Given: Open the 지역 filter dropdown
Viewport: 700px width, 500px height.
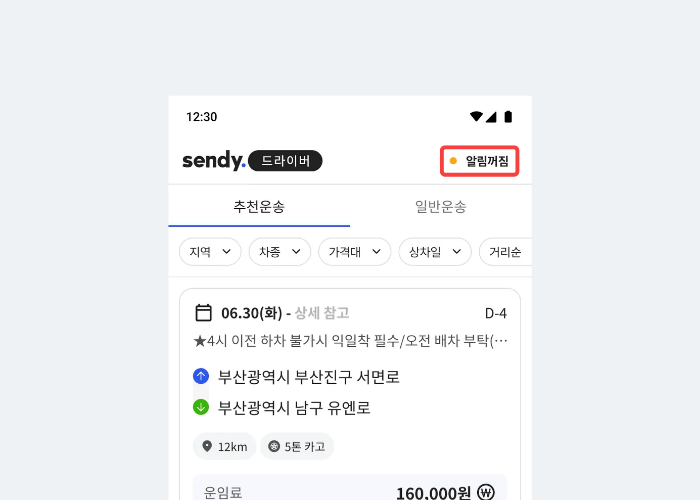Looking at the screenshot, I should (210, 252).
